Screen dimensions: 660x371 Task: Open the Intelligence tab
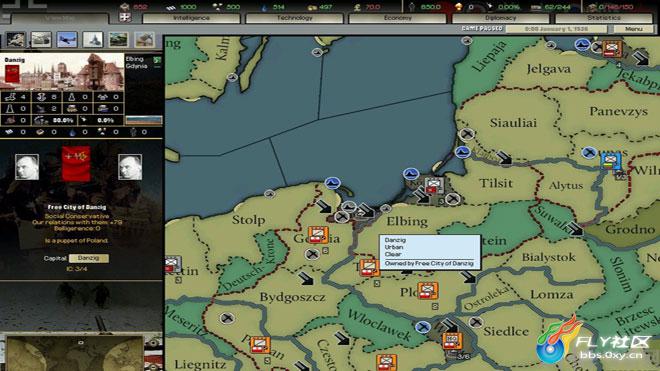point(191,18)
